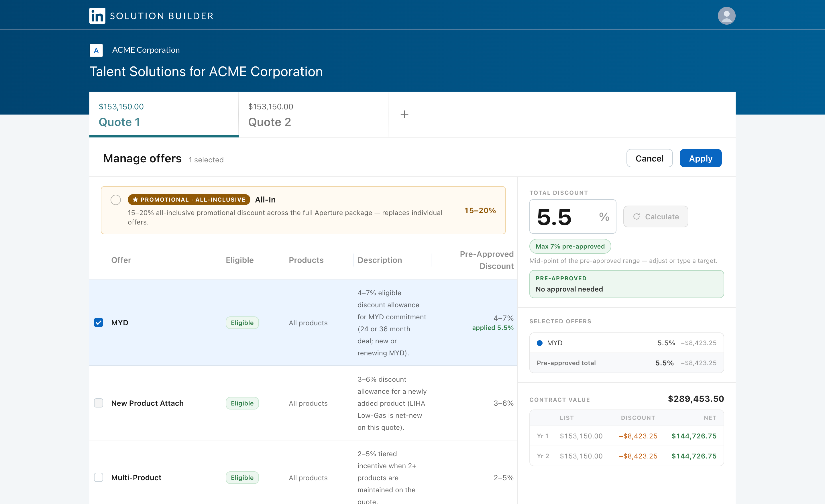Uncheck the MYD offer checkbox

pyautogui.click(x=99, y=323)
